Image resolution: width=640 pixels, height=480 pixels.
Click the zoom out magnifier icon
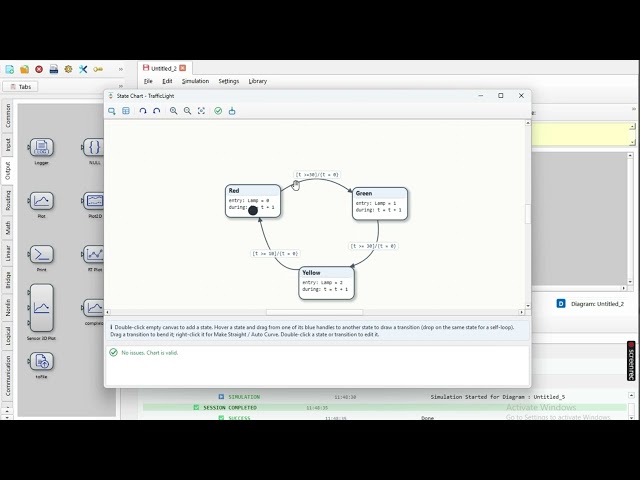pos(187,111)
